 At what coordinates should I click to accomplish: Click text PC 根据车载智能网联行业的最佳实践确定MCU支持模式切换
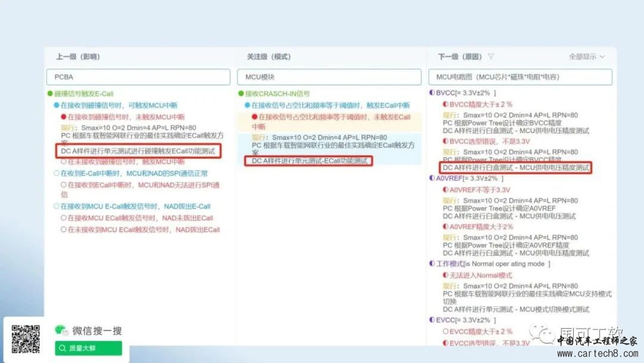(527, 297)
